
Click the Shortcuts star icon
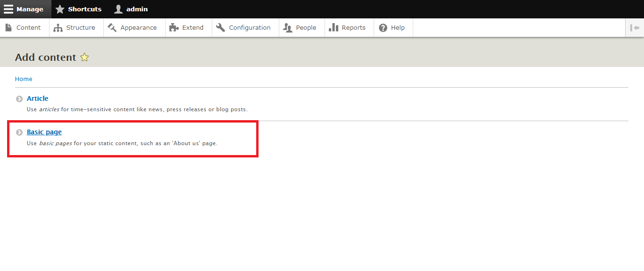(60, 9)
